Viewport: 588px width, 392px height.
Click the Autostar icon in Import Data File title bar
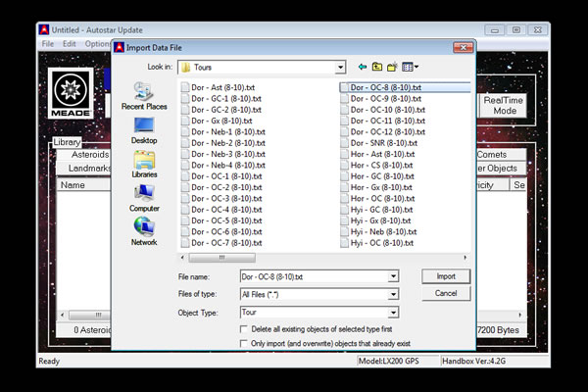pos(119,48)
